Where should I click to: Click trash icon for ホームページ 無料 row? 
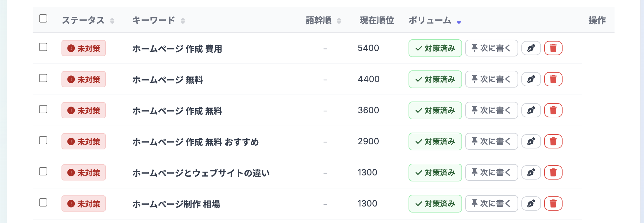553,79
